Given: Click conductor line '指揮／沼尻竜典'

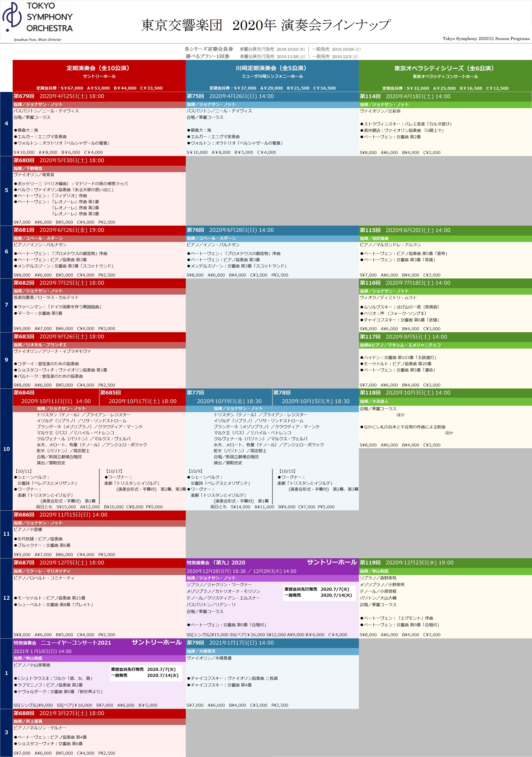Looking at the screenshot, I should [x=445, y=238].
